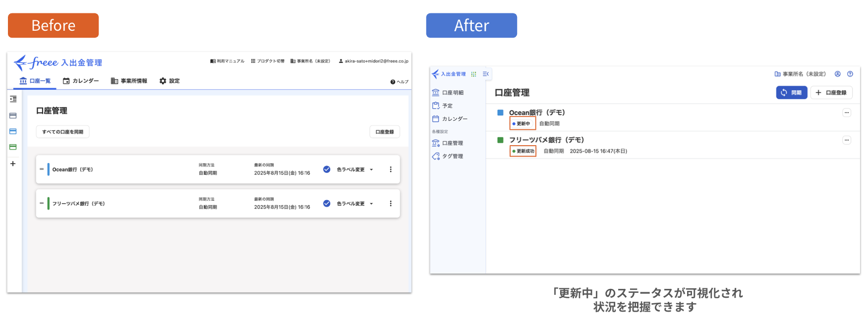Click フリーツバメ銀行（デモ） name in Before list
This screenshot has height=328, width=868.
[x=79, y=204]
